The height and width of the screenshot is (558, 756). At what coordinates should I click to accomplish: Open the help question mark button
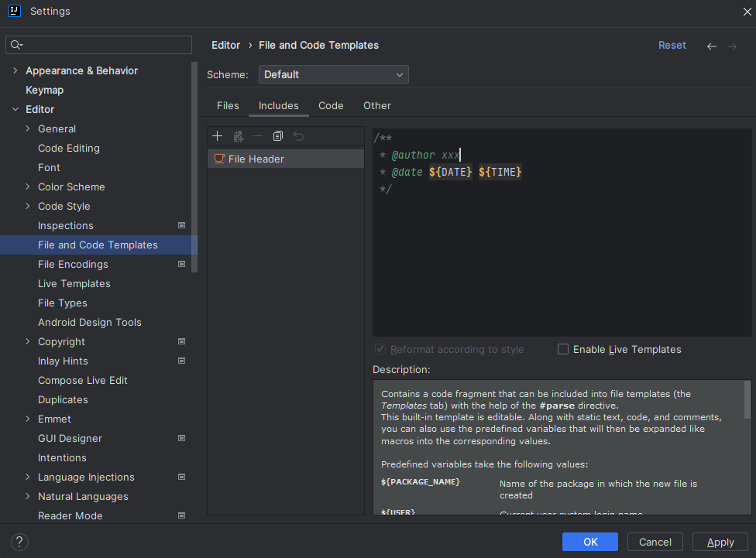tap(19, 542)
